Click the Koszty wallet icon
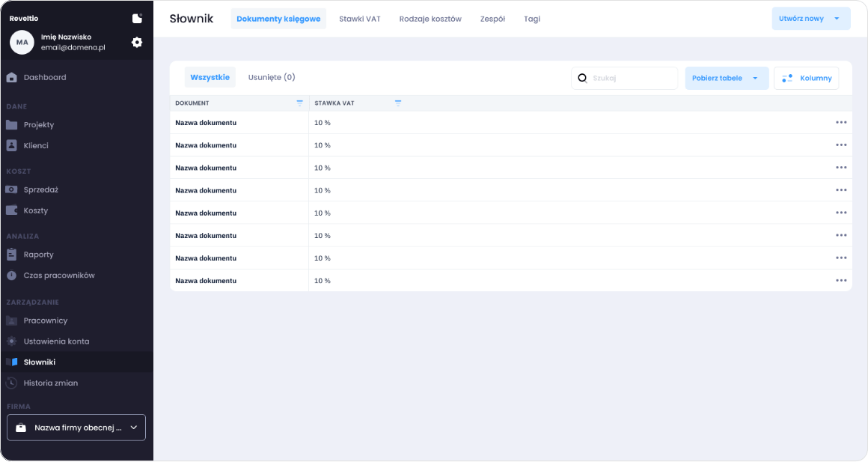Screen dimensions: 868x462 click(11, 210)
